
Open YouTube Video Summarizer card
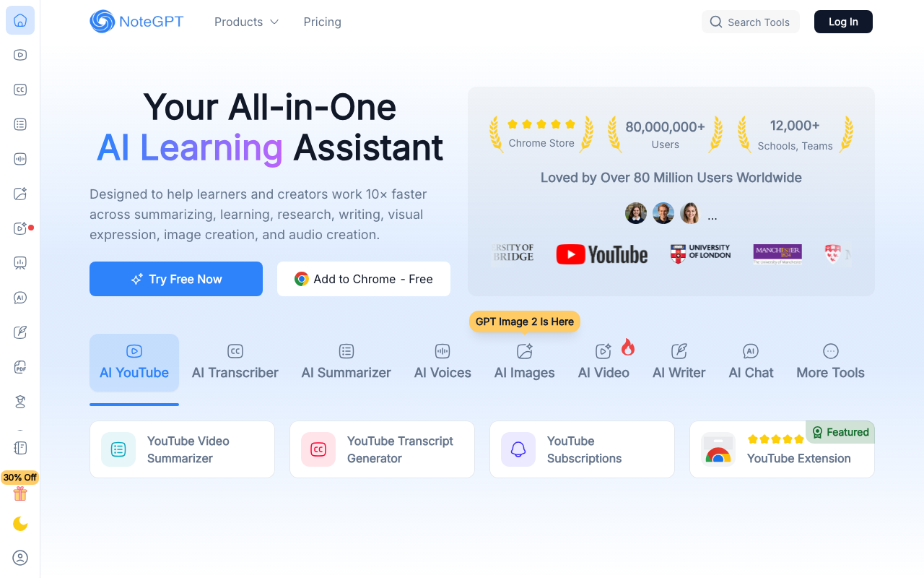point(182,449)
